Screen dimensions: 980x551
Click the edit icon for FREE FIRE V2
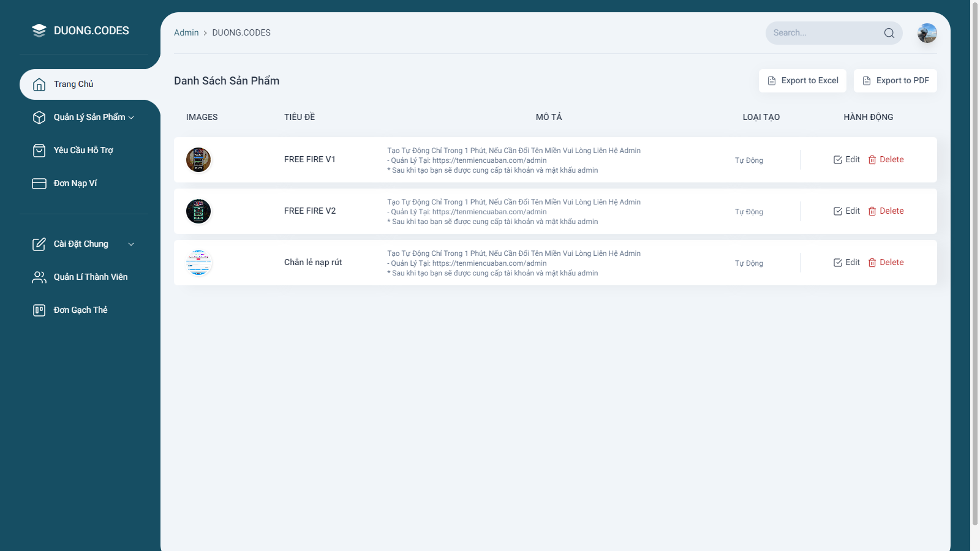coord(837,211)
